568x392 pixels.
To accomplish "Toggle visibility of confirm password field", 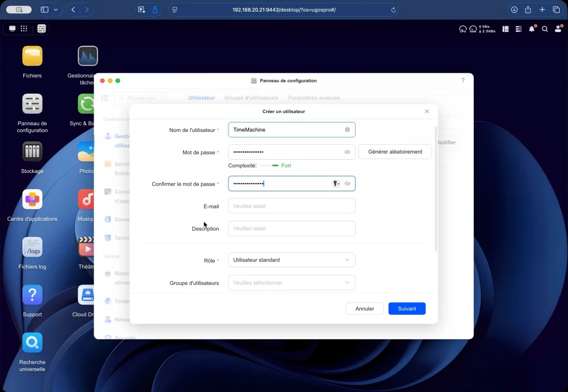I will coord(347,184).
